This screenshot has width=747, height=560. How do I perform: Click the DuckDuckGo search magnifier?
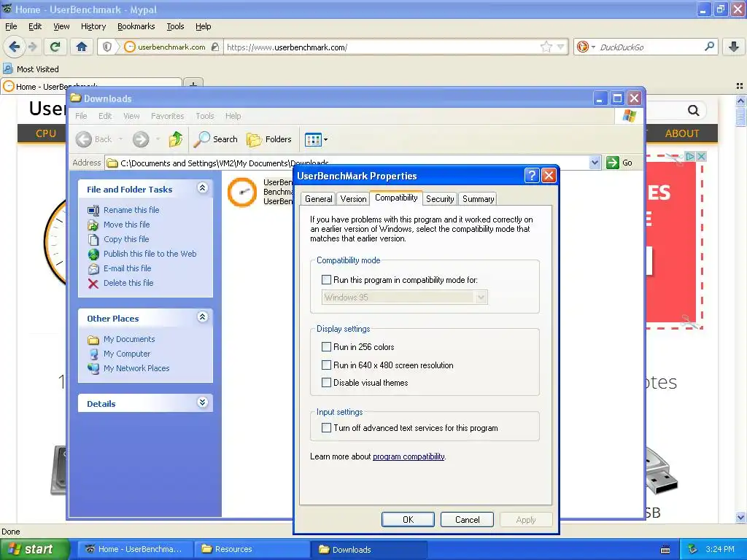[709, 47]
